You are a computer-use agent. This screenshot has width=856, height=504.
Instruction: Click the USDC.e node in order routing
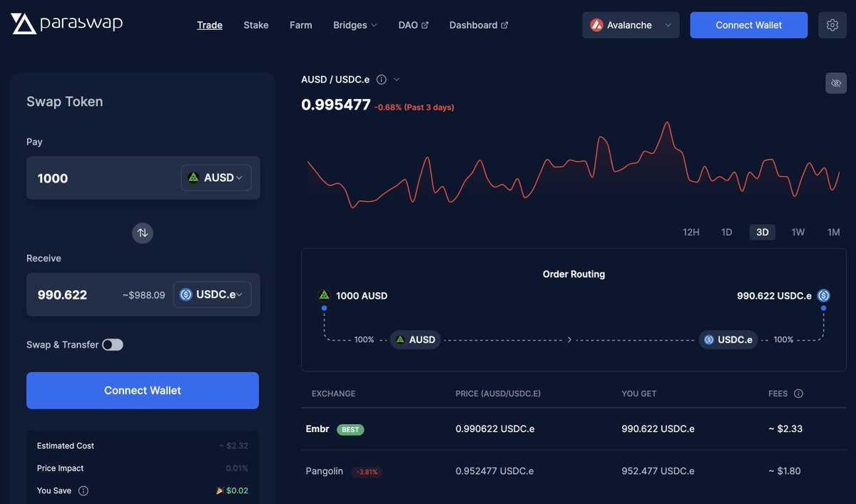[728, 340]
